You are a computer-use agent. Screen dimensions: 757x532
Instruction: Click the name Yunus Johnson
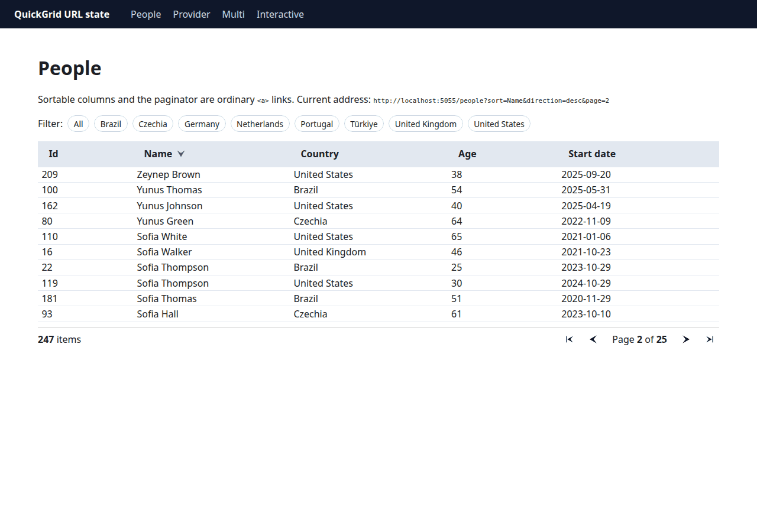tap(170, 206)
